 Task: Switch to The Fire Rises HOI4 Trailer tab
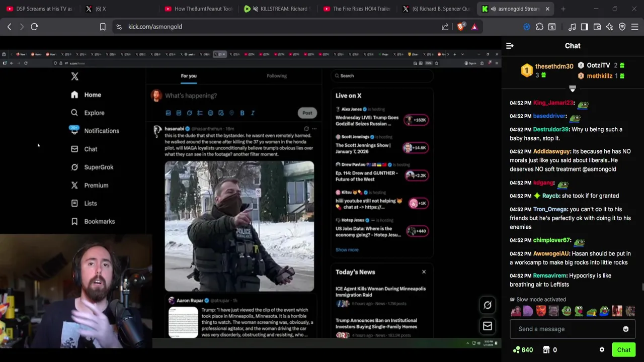tap(357, 9)
